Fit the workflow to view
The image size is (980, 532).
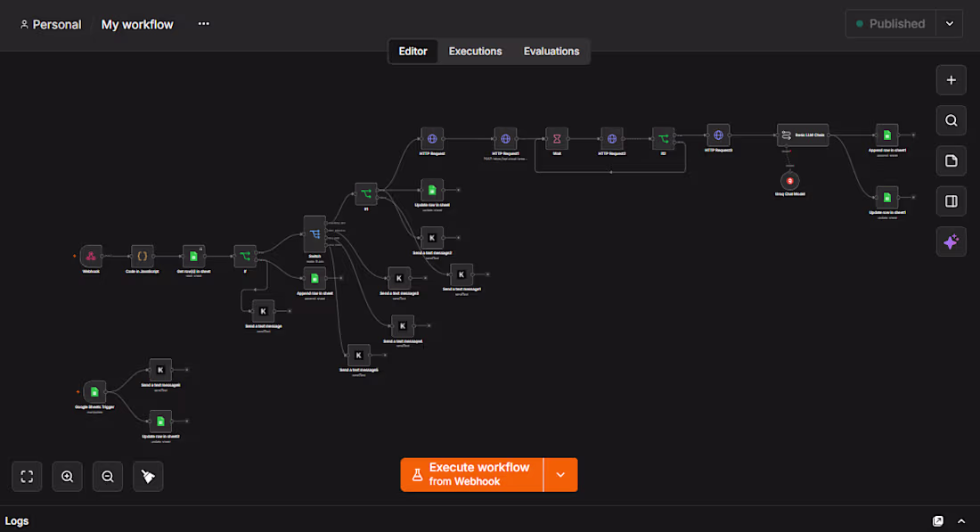[x=27, y=477]
